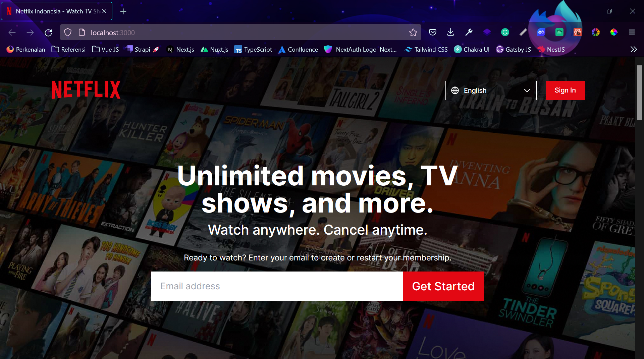Open the color wheel extension icon
The height and width of the screenshot is (359, 644).
pyautogui.click(x=595, y=32)
